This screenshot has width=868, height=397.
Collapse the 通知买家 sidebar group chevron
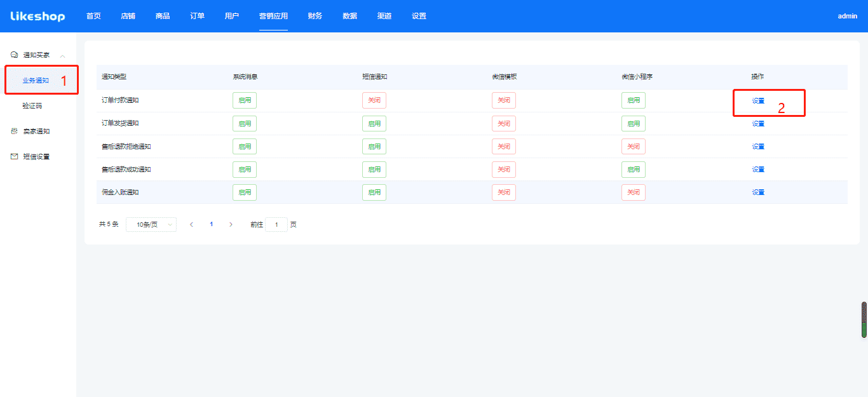click(62, 56)
